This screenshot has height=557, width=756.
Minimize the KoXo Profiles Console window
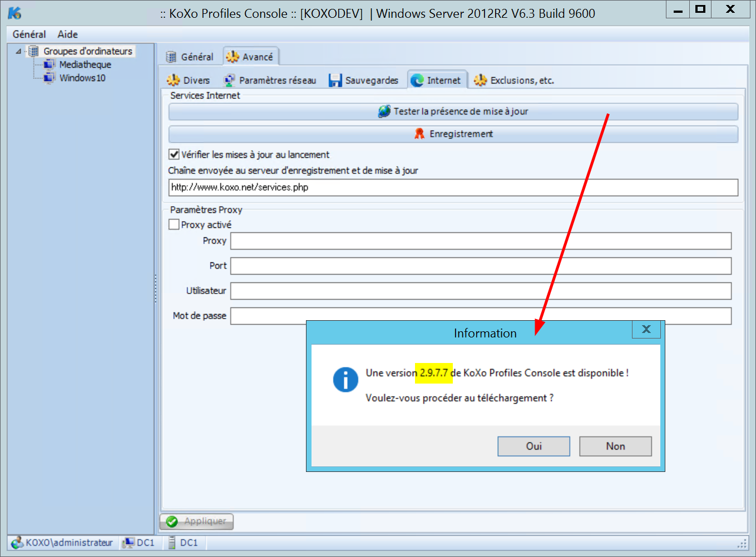pos(678,9)
